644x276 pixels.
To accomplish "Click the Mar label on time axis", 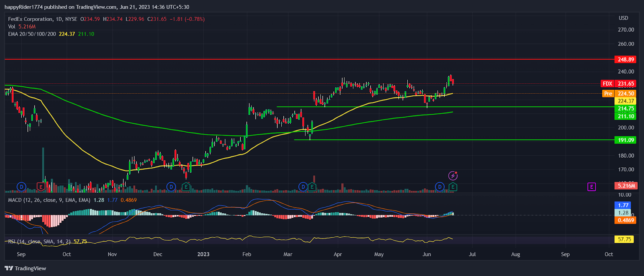I will coord(288,254).
